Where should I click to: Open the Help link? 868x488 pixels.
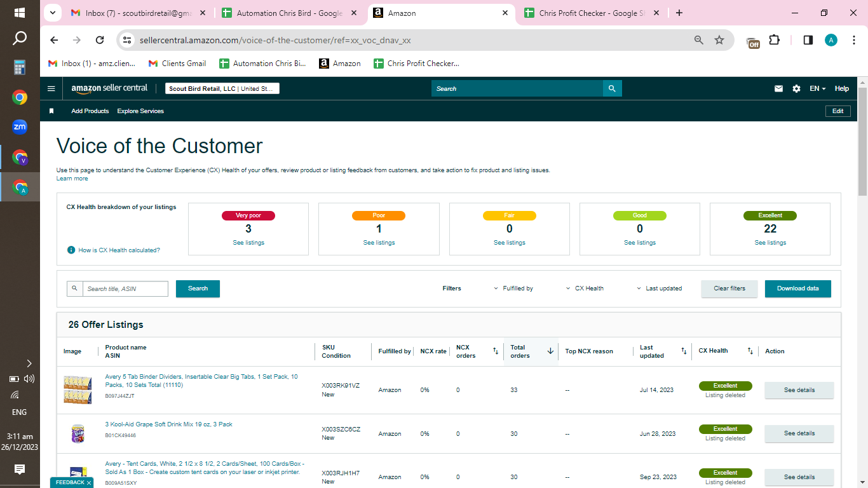click(841, 89)
